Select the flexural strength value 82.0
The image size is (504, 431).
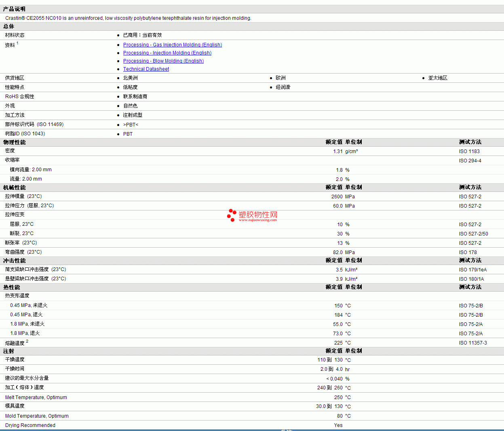click(x=338, y=252)
